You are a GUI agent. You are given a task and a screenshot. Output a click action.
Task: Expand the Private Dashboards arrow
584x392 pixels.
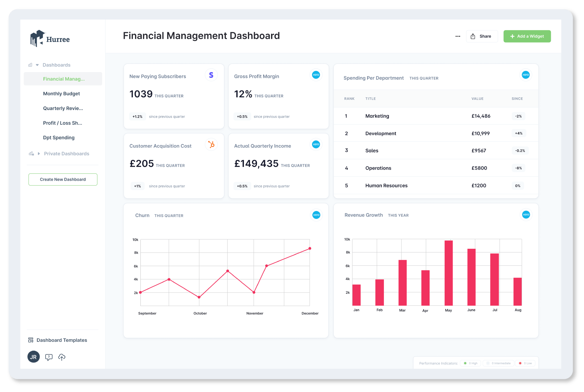pyautogui.click(x=39, y=154)
